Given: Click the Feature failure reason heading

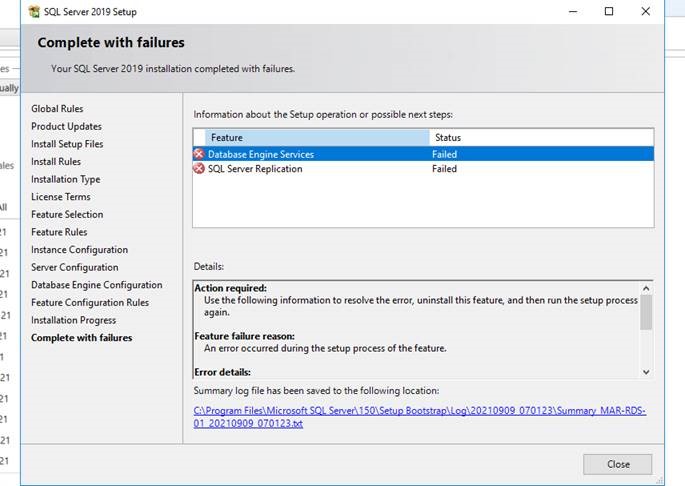Looking at the screenshot, I should (245, 336).
